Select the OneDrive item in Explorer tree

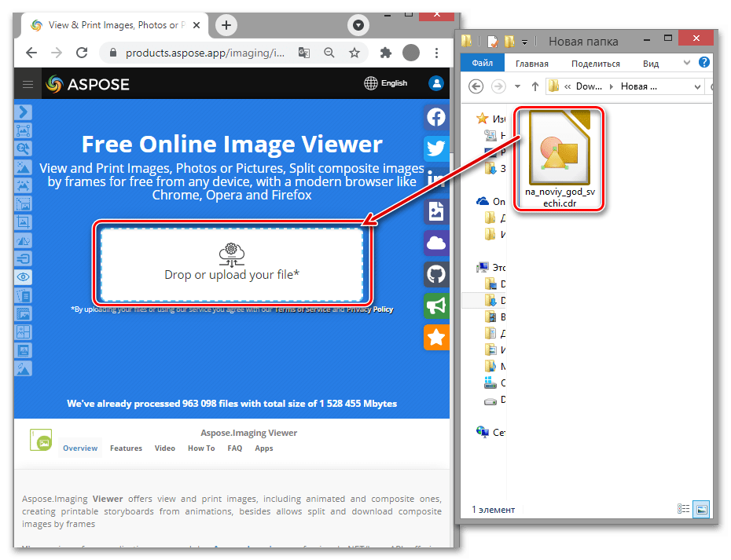tap(490, 201)
